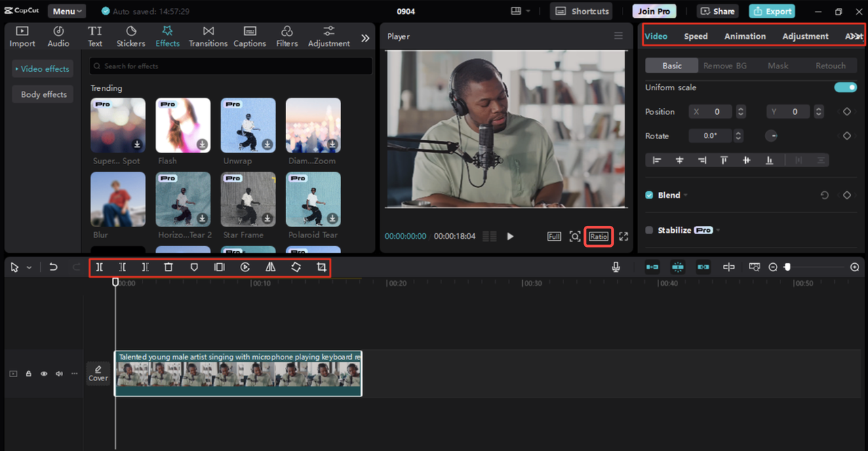Open the Player panel hamburger menu
Image resolution: width=868 pixels, height=451 pixels.
coord(618,36)
